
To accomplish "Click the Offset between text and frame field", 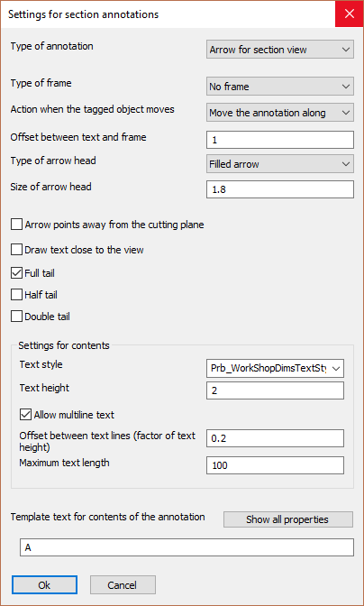I will (x=280, y=140).
